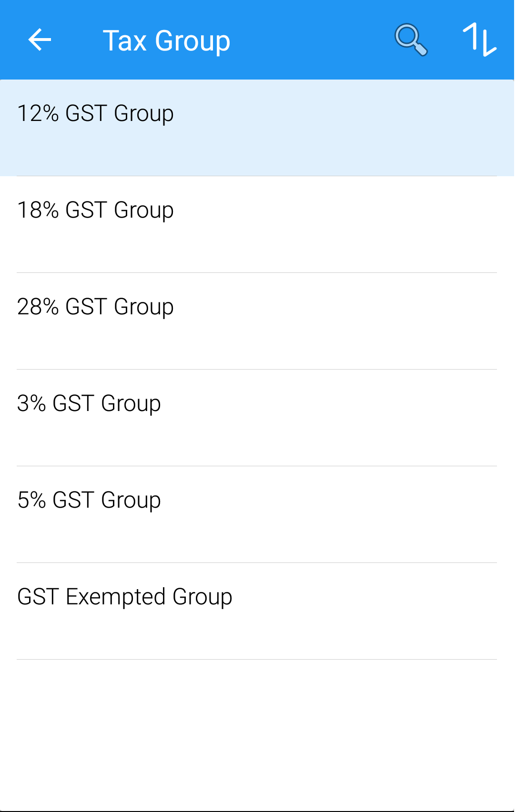Image resolution: width=516 pixels, height=812 pixels.
Task: Choose the exempted GST tax group
Action: tap(257, 612)
